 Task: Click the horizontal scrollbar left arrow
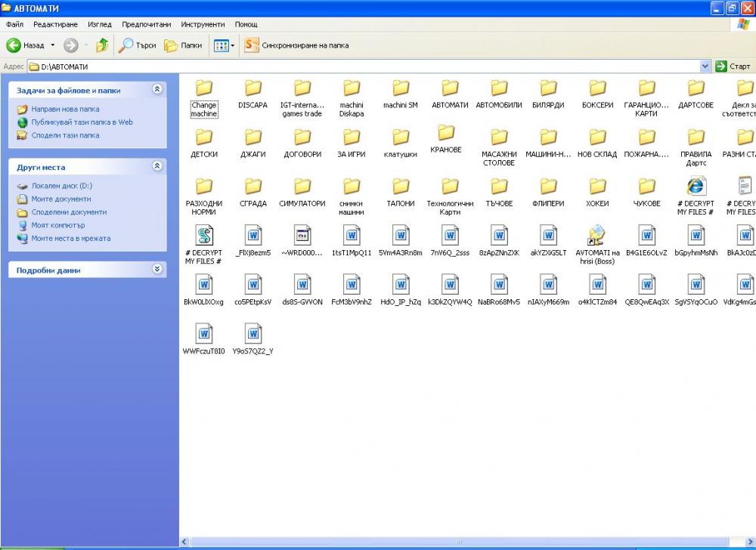tap(184, 542)
